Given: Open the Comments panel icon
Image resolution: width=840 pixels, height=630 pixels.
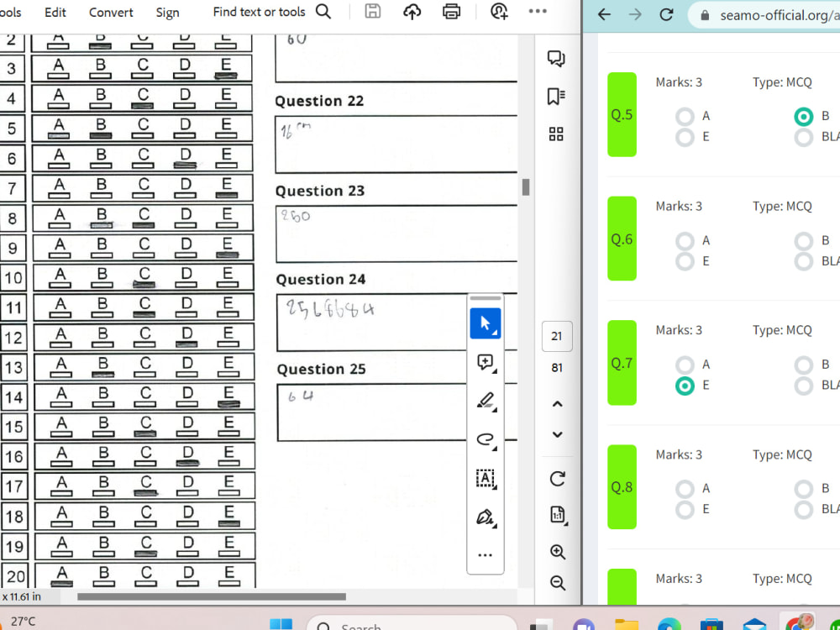Looking at the screenshot, I should 556,59.
